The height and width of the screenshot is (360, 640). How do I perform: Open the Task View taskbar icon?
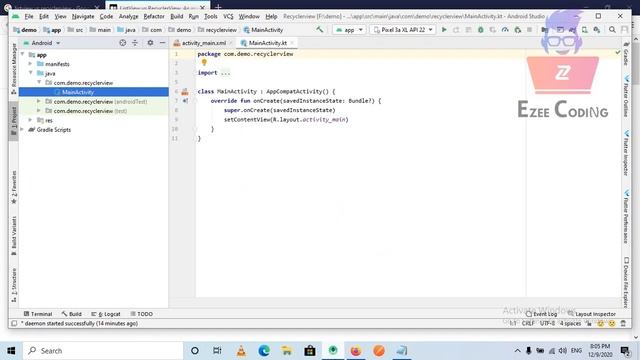coord(218,351)
